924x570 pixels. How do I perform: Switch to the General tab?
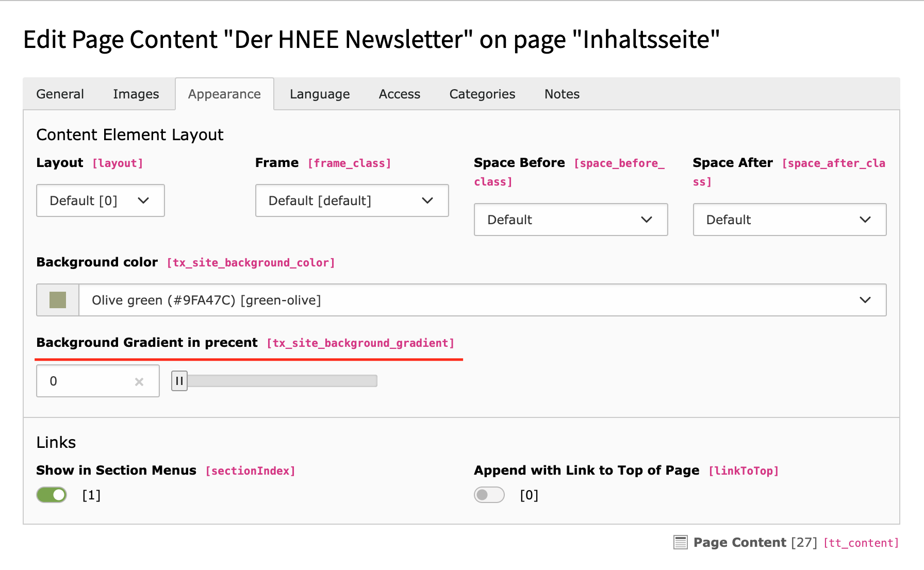click(x=60, y=94)
